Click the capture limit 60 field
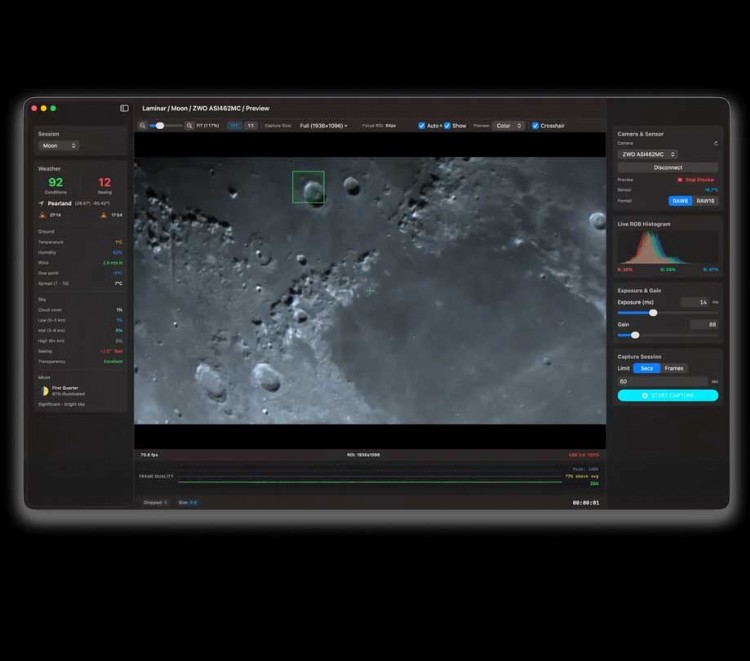750x661 pixels. (x=662, y=381)
